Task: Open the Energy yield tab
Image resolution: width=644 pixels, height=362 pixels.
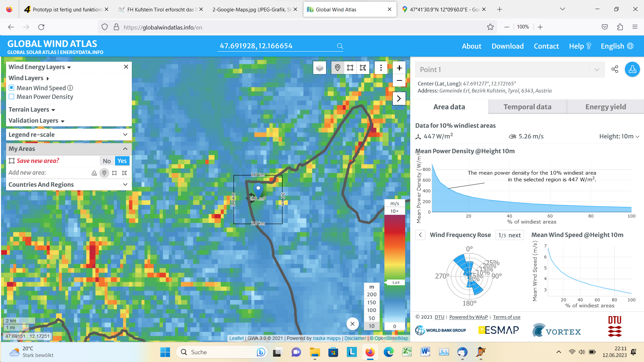Action: tap(605, 107)
